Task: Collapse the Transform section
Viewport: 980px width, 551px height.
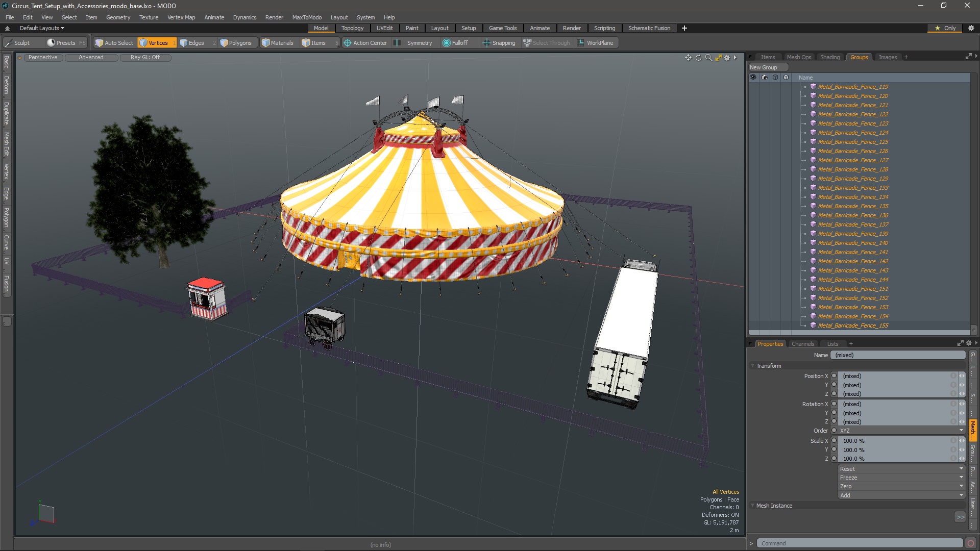Action: point(753,366)
